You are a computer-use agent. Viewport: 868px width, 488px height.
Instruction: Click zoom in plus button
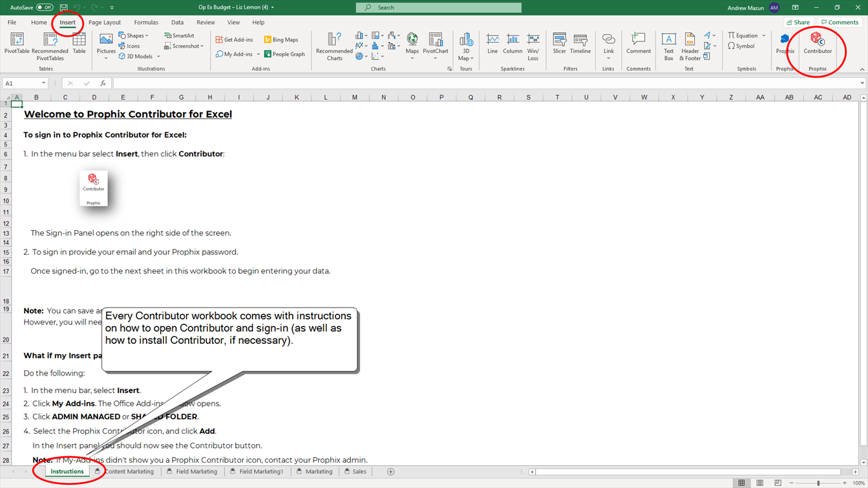(x=844, y=483)
